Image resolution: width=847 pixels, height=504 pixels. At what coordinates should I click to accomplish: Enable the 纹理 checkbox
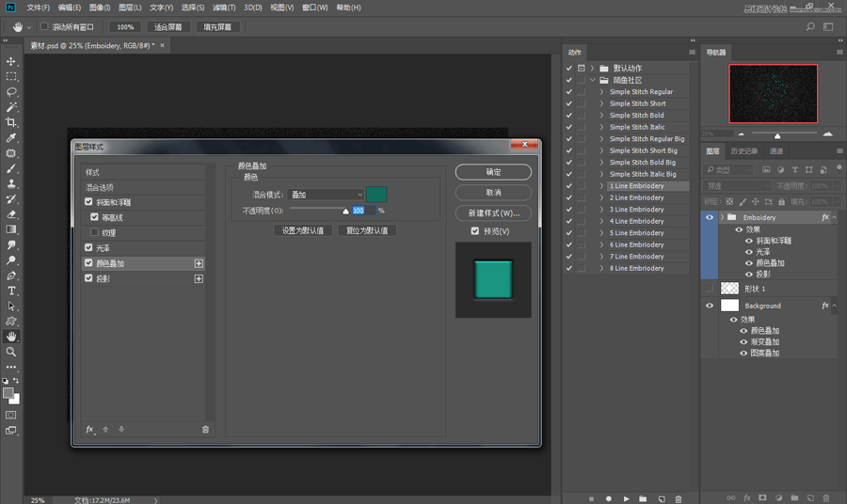[x=94, y=232]
